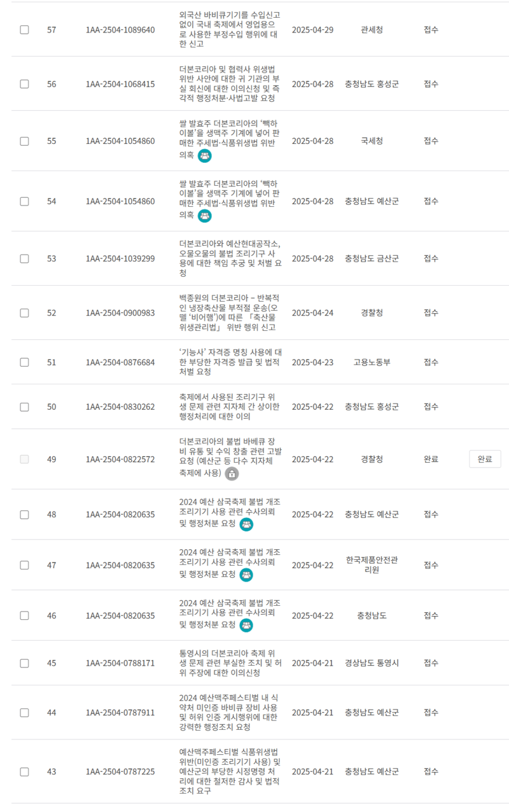Click lock icon in row 49 title

coord(232,473)
